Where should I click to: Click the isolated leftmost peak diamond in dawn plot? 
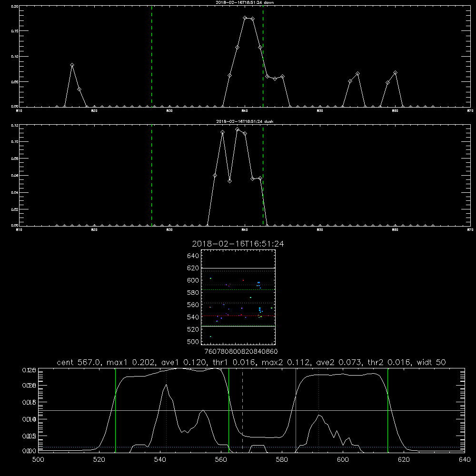(x=72, y=65)
